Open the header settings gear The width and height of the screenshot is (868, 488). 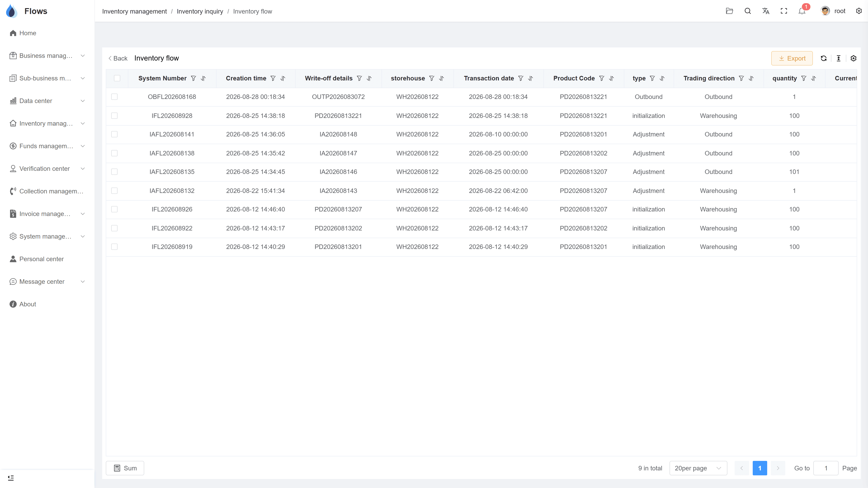(x=859, y=11)
